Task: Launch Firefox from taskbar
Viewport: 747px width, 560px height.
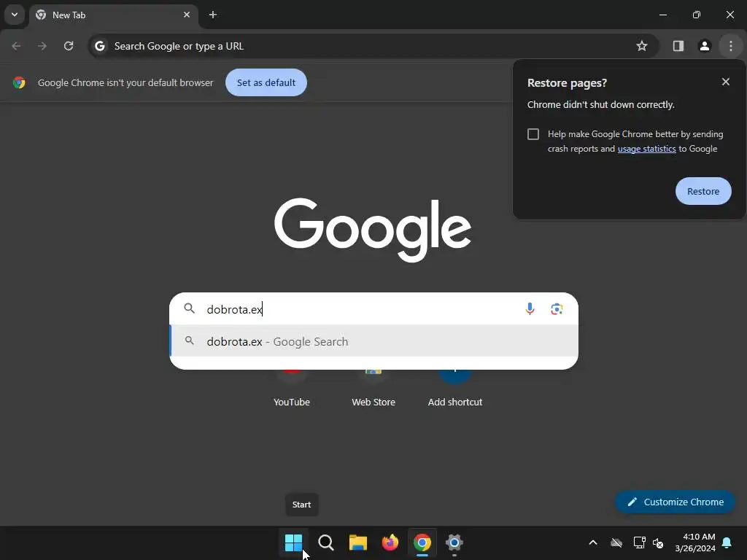Action: (390, 542)
